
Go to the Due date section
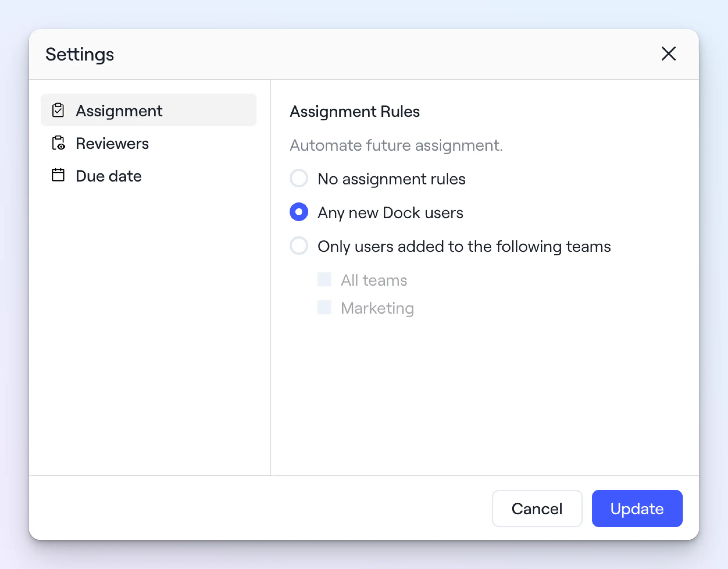click(x=108, y=176)
